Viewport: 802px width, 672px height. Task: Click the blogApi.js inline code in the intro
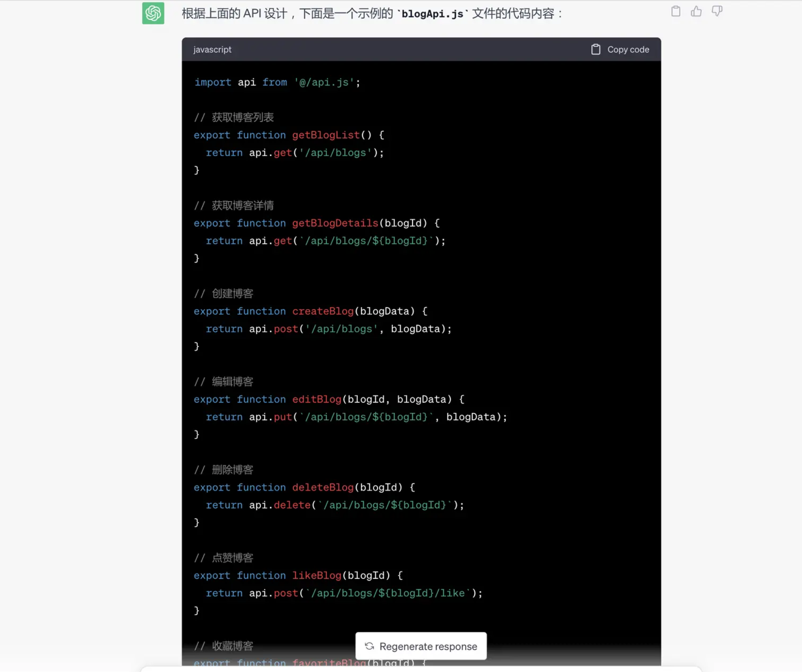point(432,14)
